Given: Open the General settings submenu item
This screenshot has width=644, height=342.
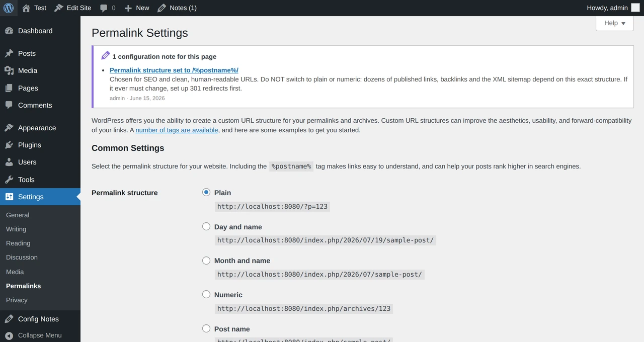Looking at the screenshot, I should pos(18,215).
